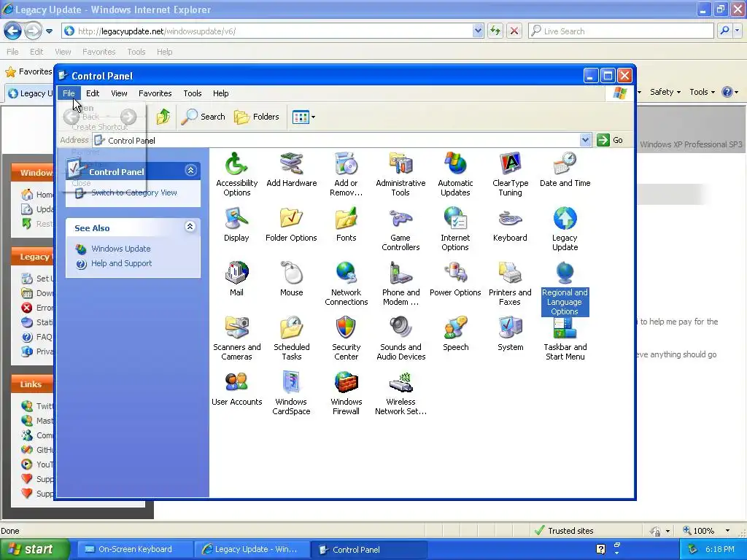Open Automatic Updates icon

(x=455, y=174)
